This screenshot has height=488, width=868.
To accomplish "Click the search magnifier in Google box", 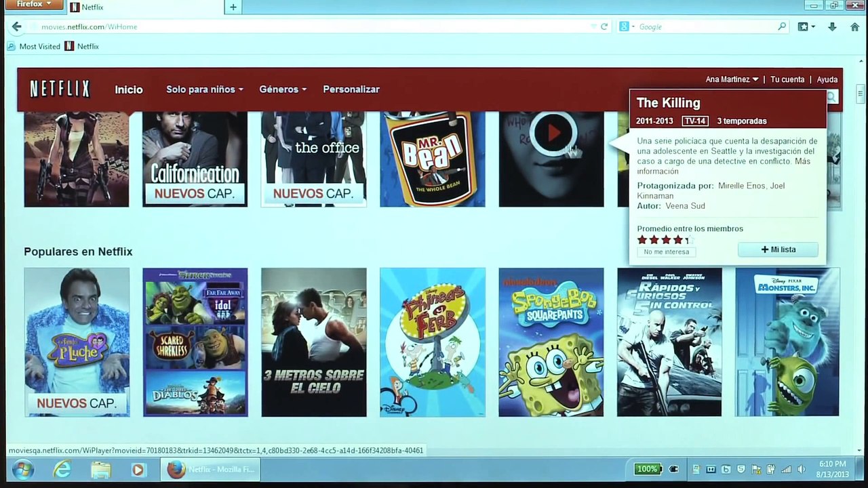I will [782, 26].
